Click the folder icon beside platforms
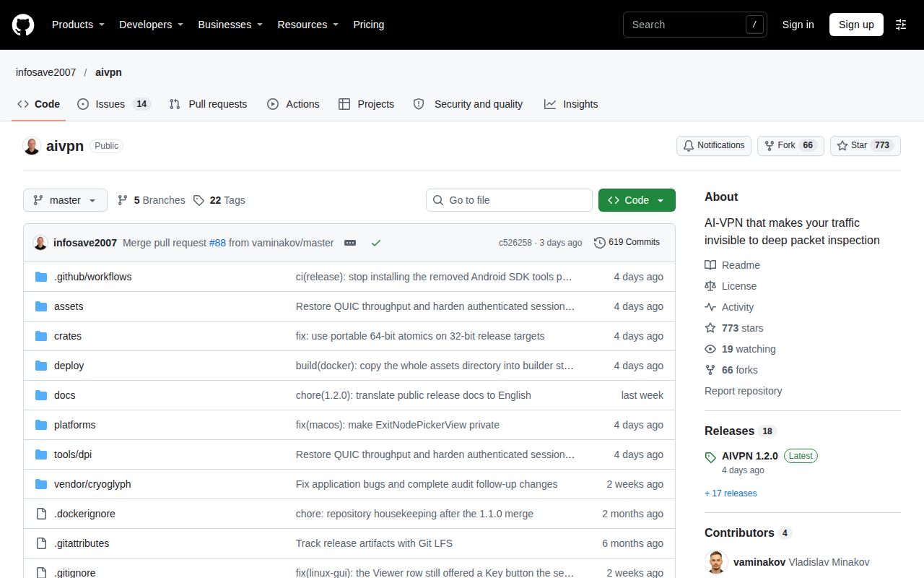The height and width of the screenshot is (578, 924). pos(41,425)
